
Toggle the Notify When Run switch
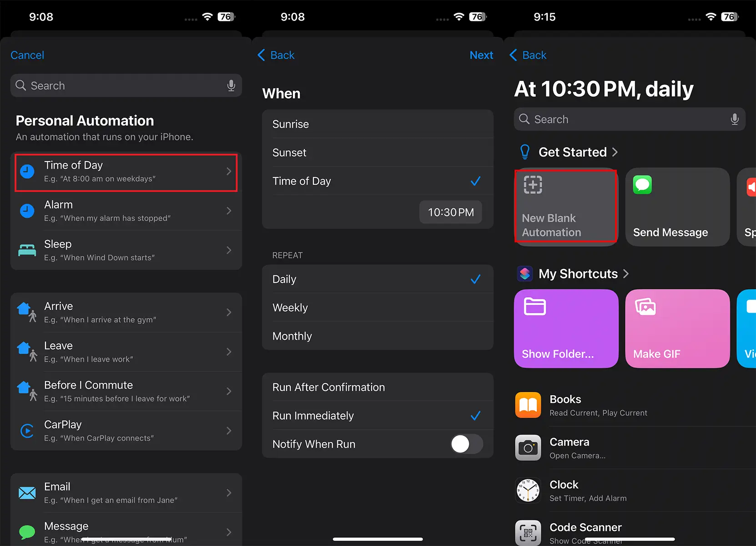coord(467,444)
